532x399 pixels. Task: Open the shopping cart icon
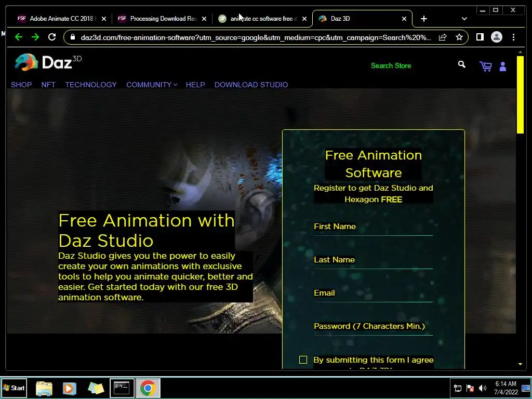486,66
